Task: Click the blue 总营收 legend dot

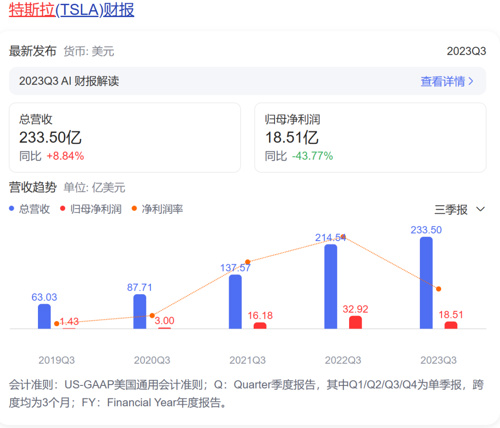Action: [x=12, y=209]
